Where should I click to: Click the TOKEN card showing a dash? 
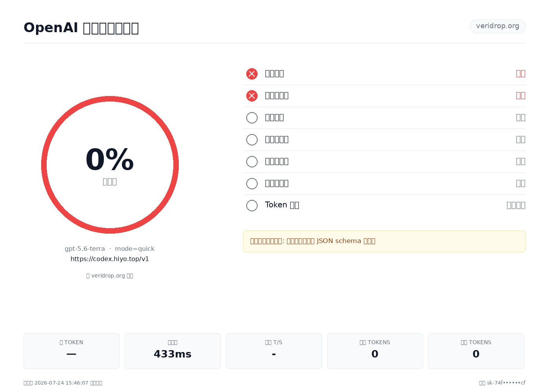coord(71,351)
